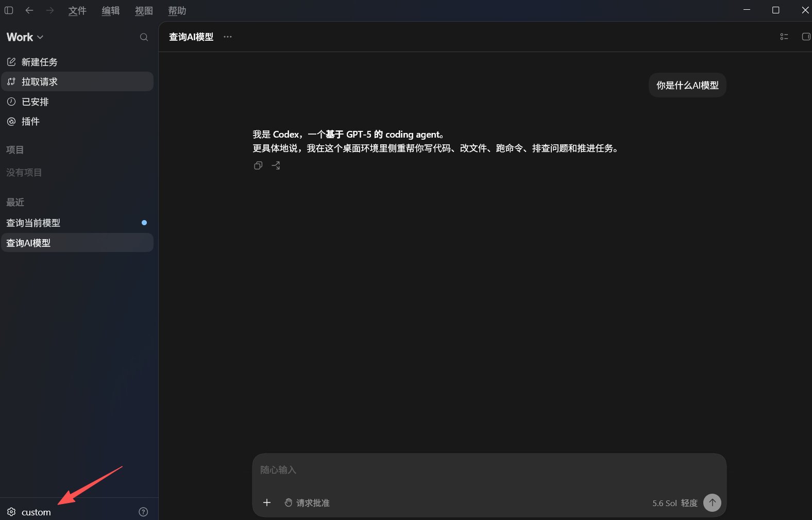Click the 项目 section heading

(15, 150)
